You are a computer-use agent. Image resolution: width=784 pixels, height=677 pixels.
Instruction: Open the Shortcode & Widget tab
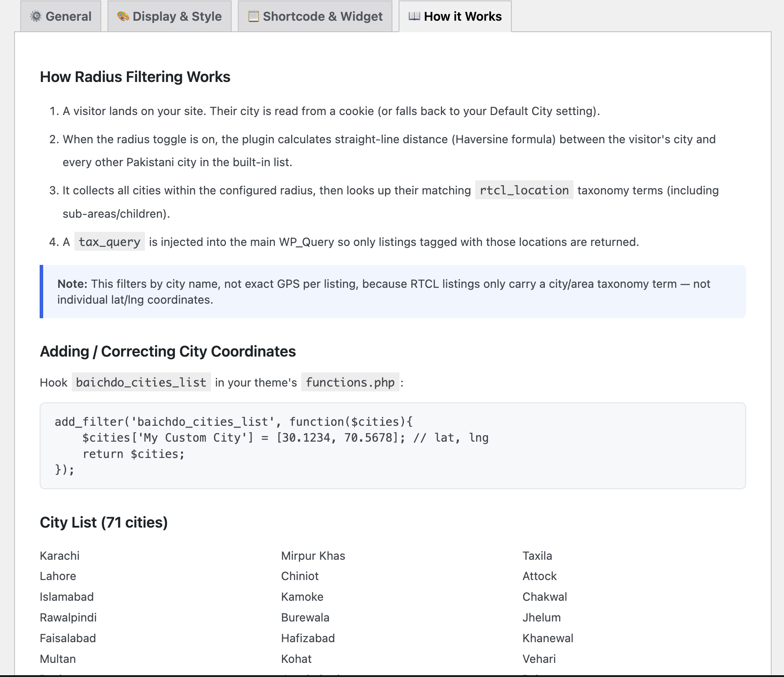(315, 16)
